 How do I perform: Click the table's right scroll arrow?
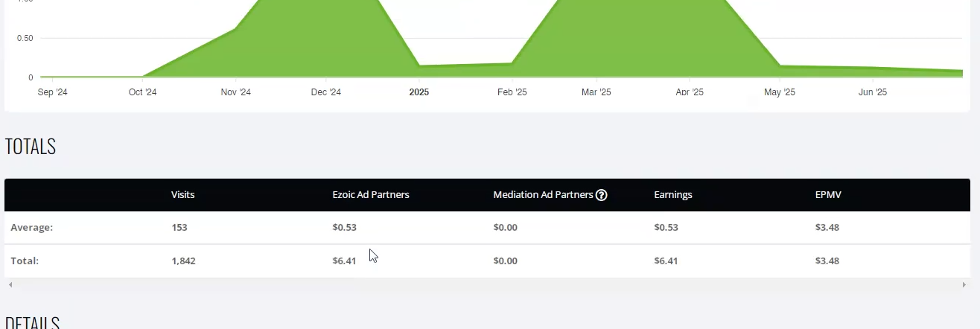pos(964,285)
